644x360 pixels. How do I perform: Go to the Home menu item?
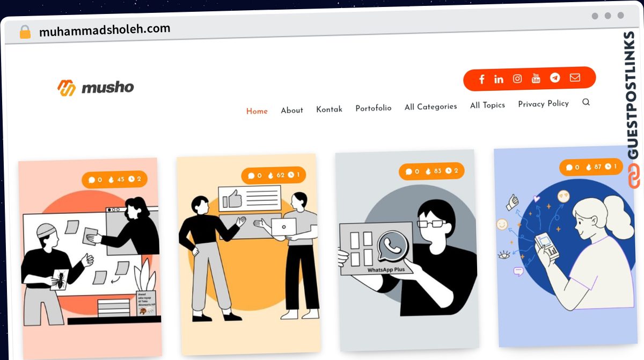pyautogui.click(x=257, y=111)
